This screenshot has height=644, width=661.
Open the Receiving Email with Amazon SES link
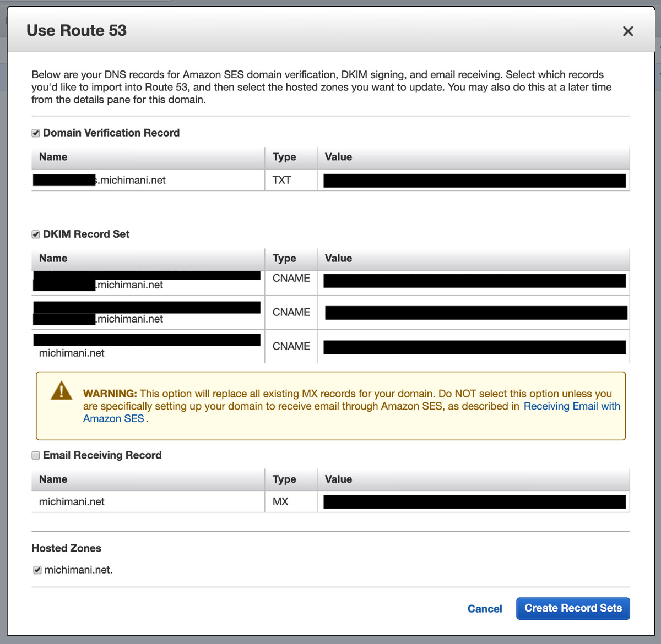[572, 406]
